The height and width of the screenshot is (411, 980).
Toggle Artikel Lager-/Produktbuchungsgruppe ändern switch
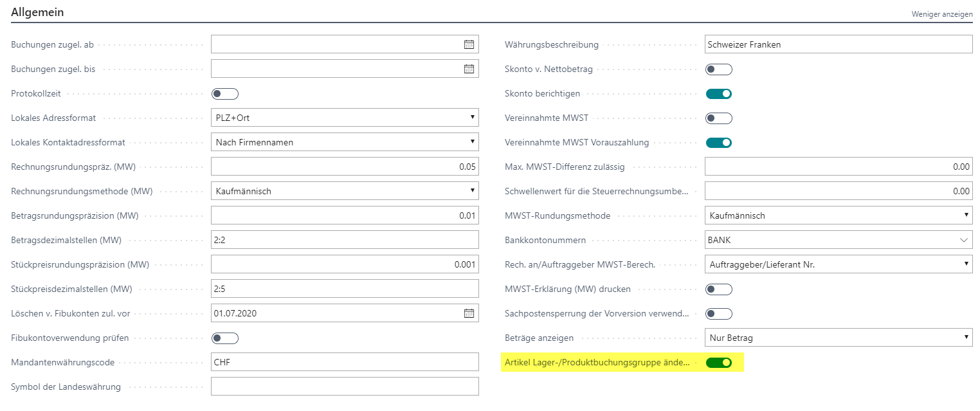719,363
